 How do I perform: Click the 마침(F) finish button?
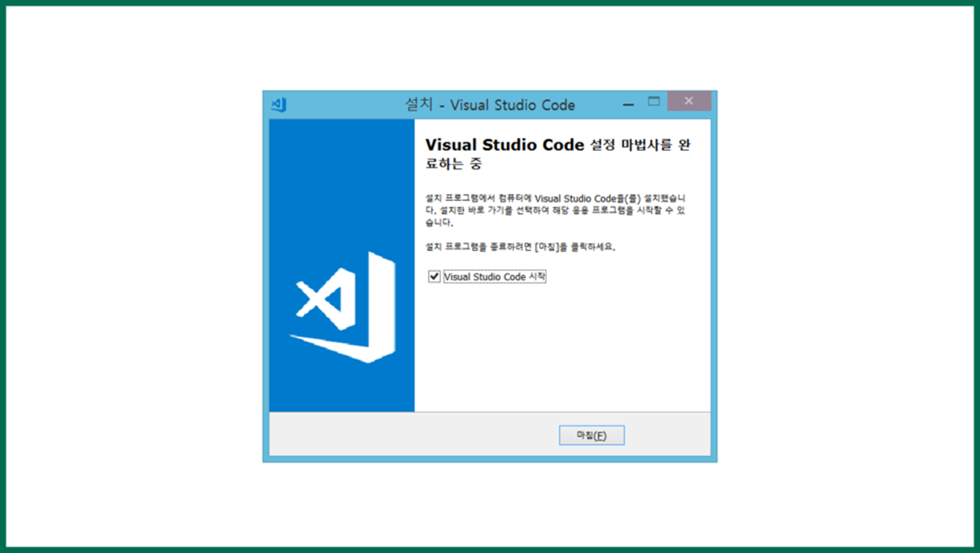tap(591, 435)
